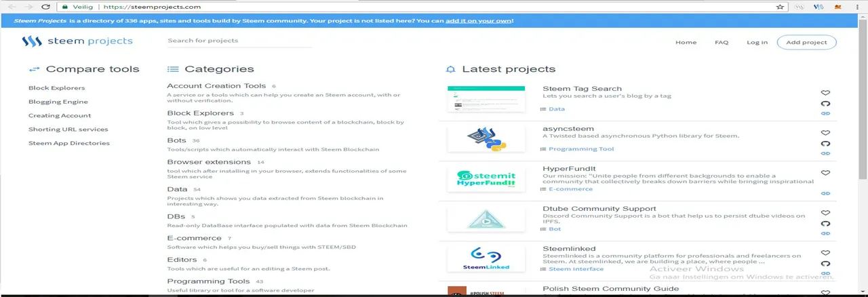Screen dimensions: 868x297
Task: Open the Data category heading
Action: click(x=177, y=189)
